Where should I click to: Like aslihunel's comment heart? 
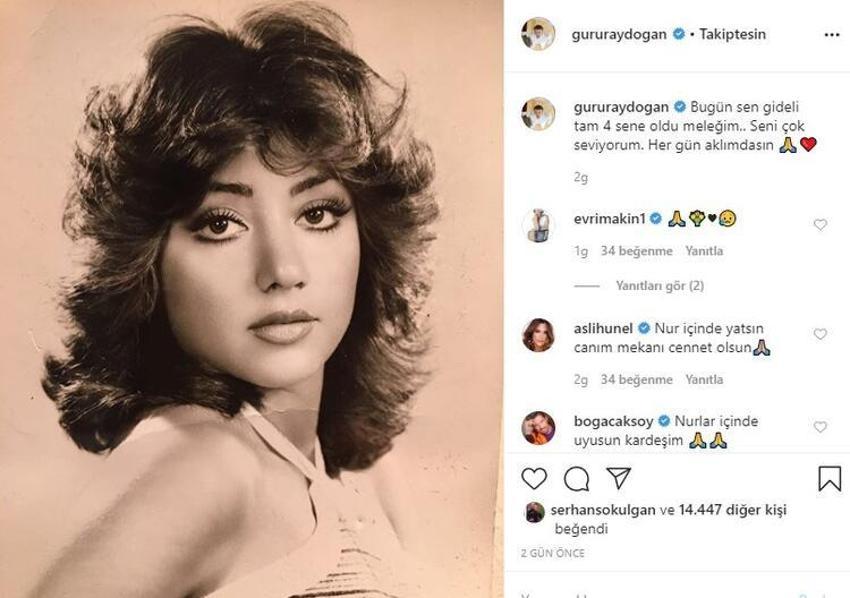point(820,334)
